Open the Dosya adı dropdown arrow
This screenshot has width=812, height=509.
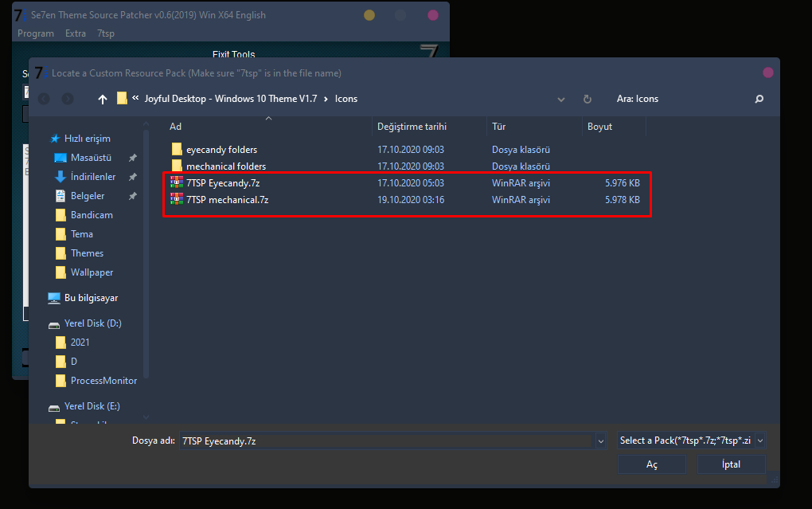pyautogui.click(x=601, y=441)
